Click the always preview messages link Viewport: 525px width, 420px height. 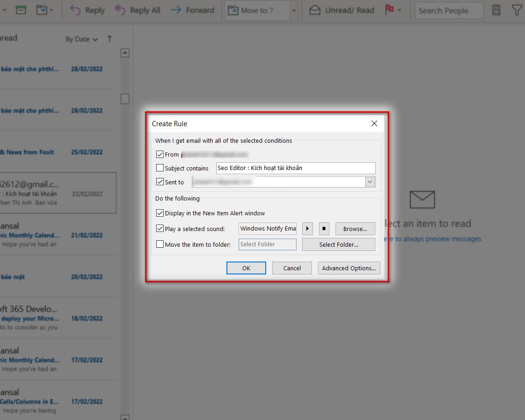432,238
